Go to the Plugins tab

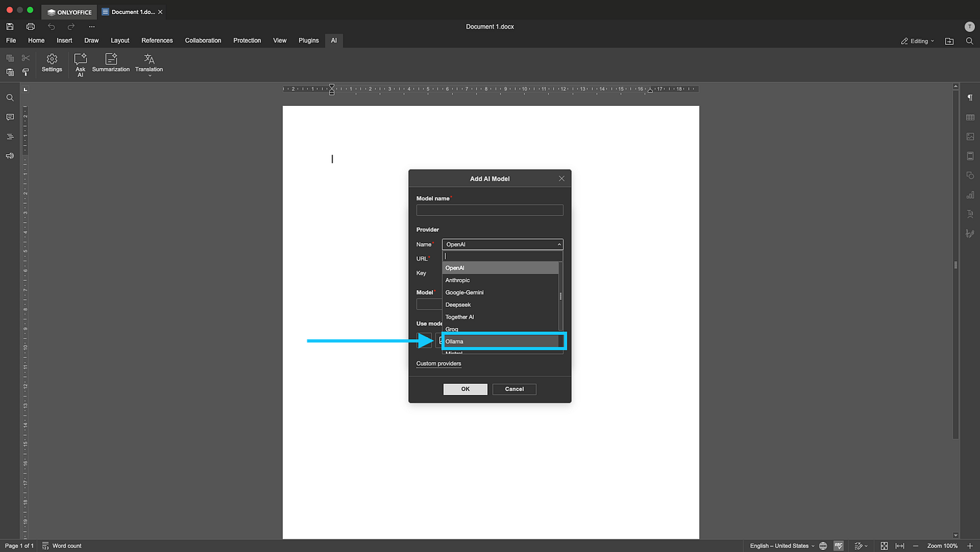click(x=309, y=41)
